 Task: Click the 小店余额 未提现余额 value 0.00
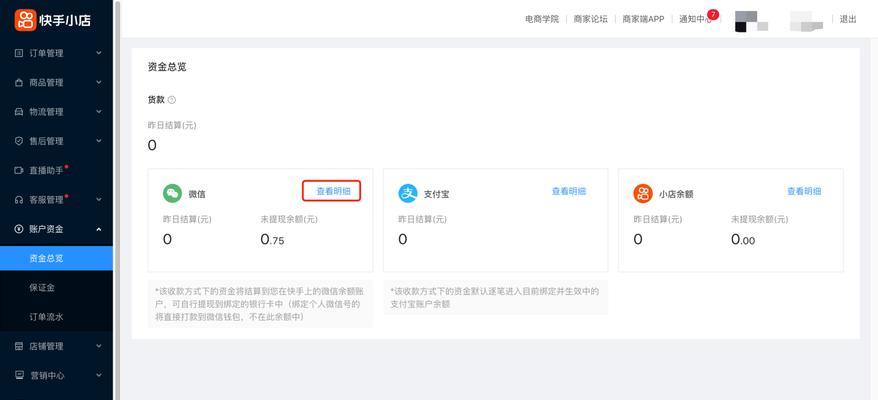coord(743,240)
